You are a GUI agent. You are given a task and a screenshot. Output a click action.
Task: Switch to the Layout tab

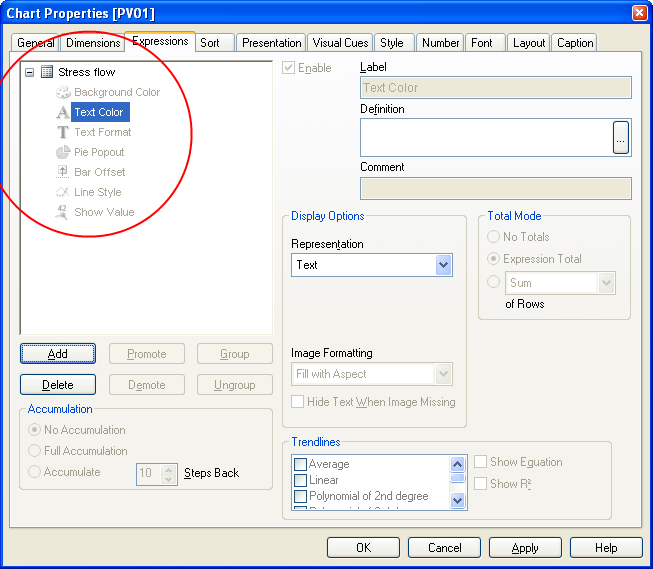click(529, 42)
